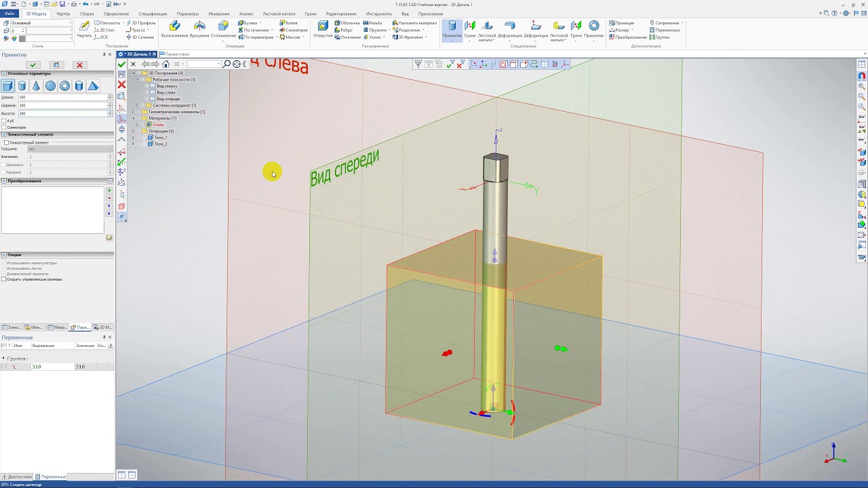The width and height of the screenshot is (868, 488).
Task: Expand the Операции tree node
Action: [133, 131]
